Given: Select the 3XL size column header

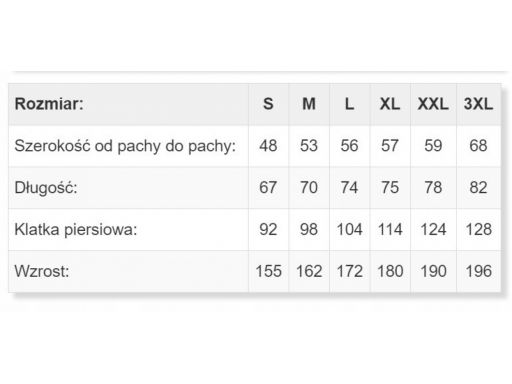Looking at the screenshot, I should pos(478,104).
